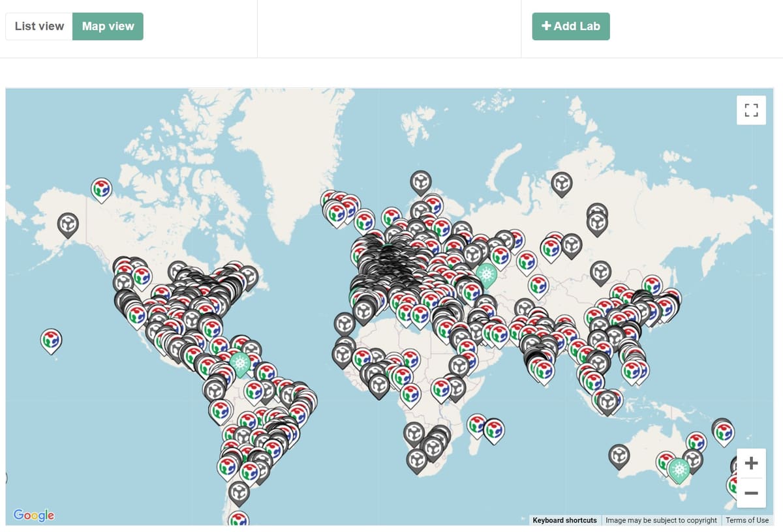Select the teal gear marker in southeastern Australia

point(679,469)
